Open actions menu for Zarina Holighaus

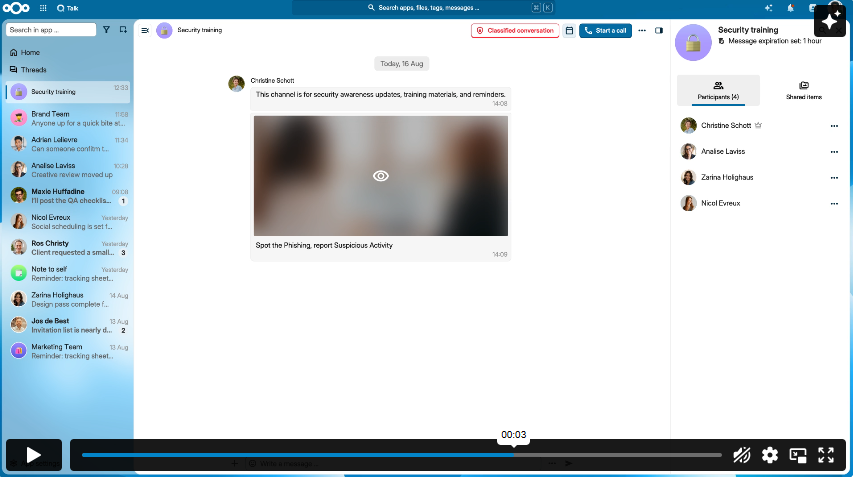(834, 178)
